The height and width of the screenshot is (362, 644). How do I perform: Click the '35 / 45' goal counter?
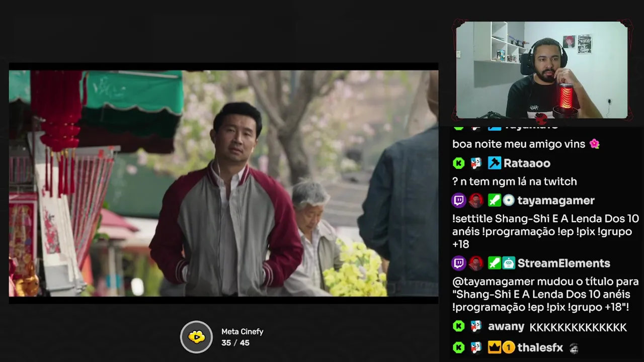[x=235, y=343]
